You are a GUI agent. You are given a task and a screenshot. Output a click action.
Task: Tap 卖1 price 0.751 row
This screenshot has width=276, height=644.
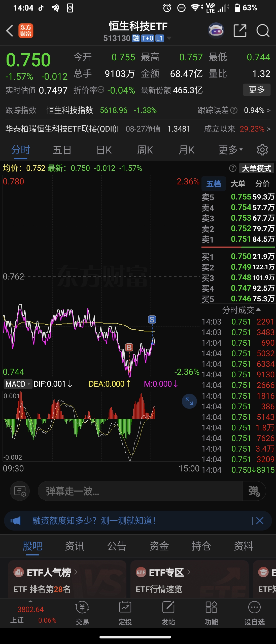coord(238,239)
